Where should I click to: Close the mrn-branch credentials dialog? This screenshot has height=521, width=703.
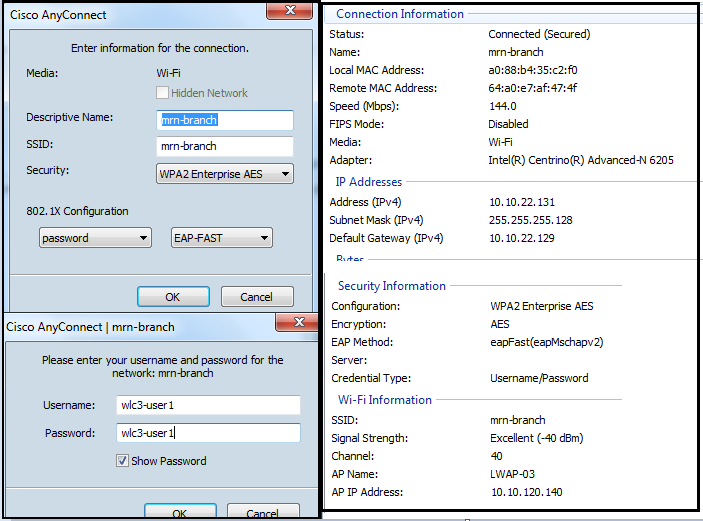coord(297,322)
